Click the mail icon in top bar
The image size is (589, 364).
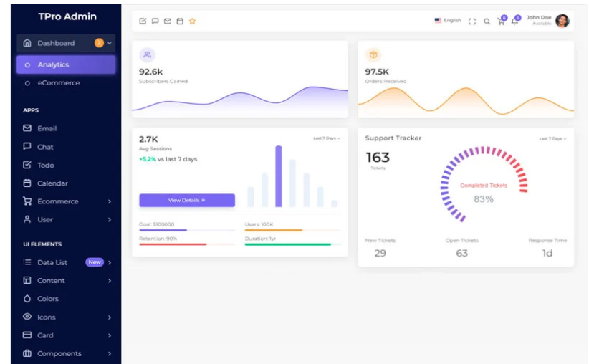[x=168, y=21]
